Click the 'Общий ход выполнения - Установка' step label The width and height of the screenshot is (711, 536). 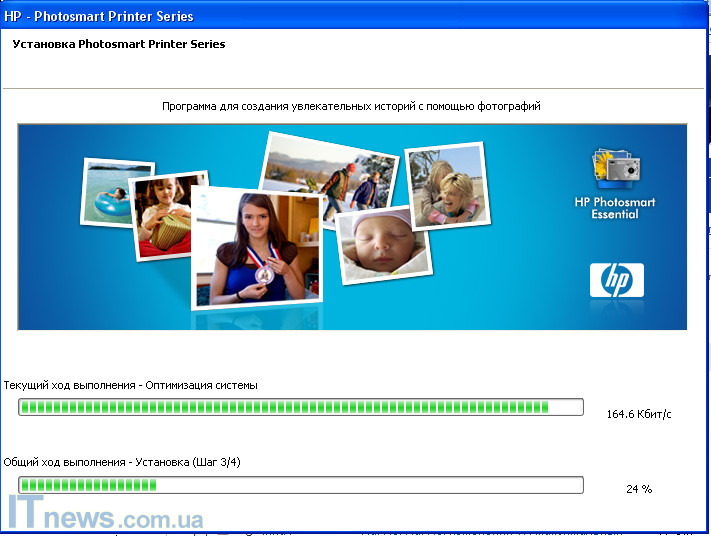[122, 462]
